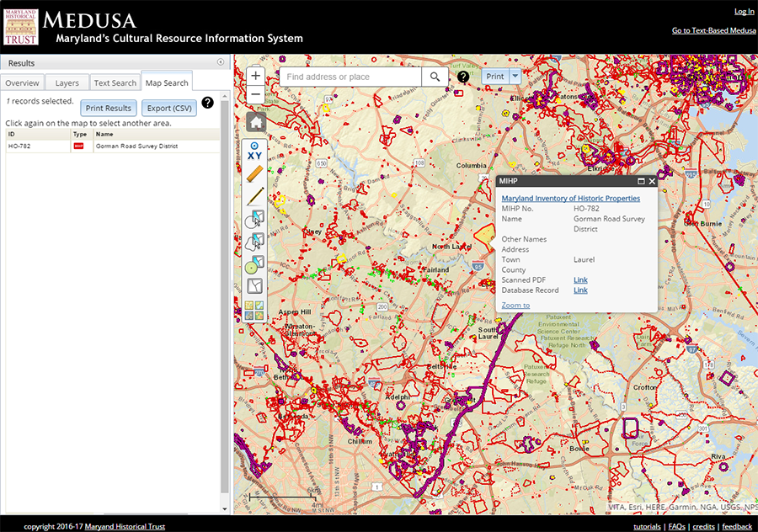Select the HO-782 Gorman Road result row
Image resolution: width=758 pixels, height=532 pixels.
113,146
